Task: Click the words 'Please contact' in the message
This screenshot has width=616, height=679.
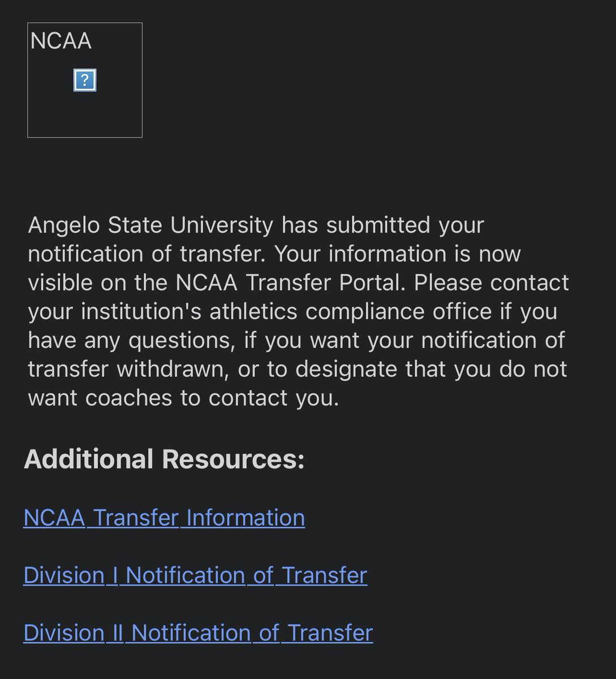Action: pyautogui.click(x=492, y=283)
